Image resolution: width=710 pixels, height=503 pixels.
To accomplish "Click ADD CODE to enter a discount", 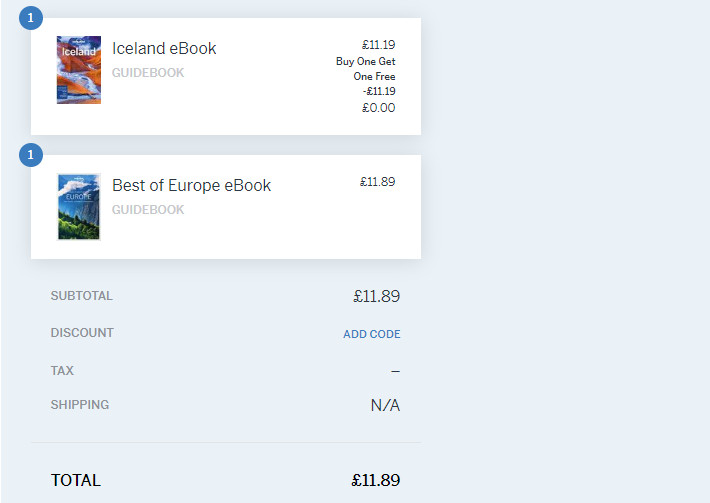I will click(x=371, y=334).
